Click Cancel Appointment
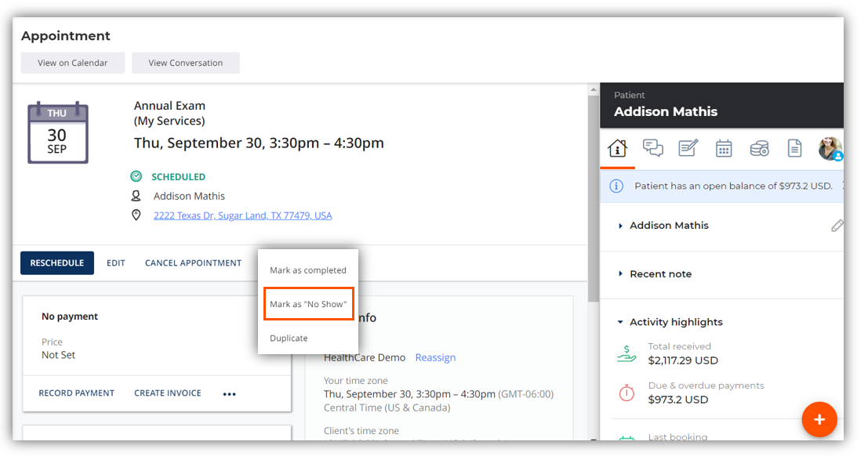 pyautogui.click(x=193, y=262)
